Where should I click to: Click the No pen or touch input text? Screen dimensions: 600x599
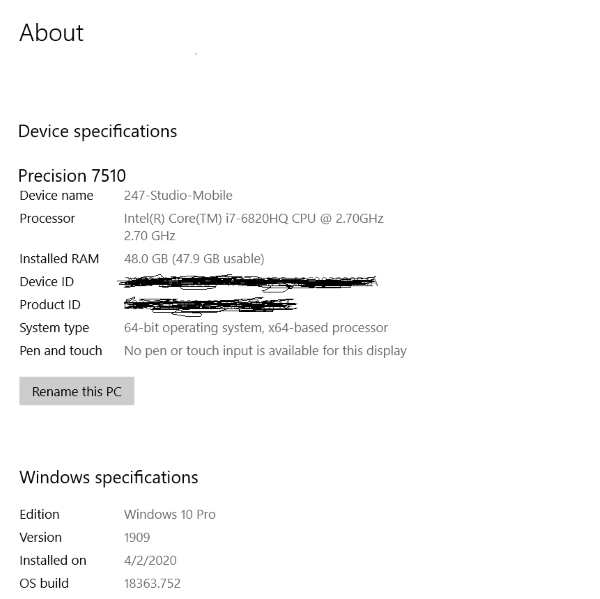click(x=265, y=351)
